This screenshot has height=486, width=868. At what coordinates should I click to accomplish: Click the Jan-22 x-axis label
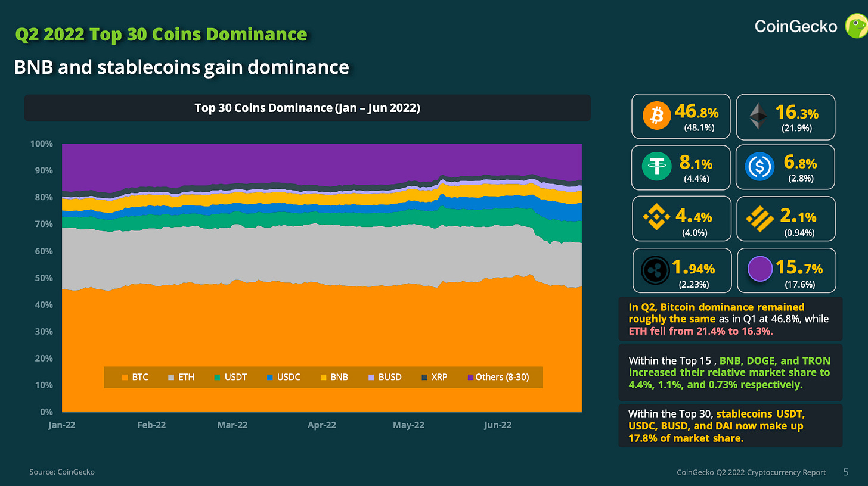(x=63, y=425)
